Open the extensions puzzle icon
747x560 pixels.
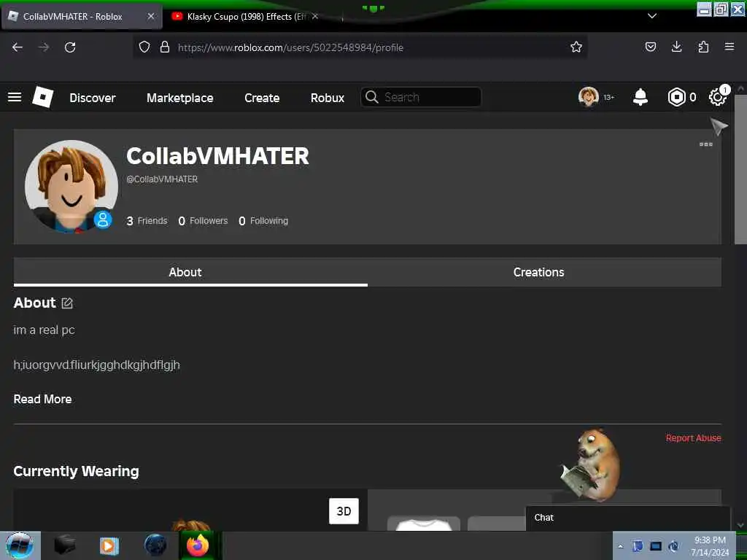[x=703, y=47]
